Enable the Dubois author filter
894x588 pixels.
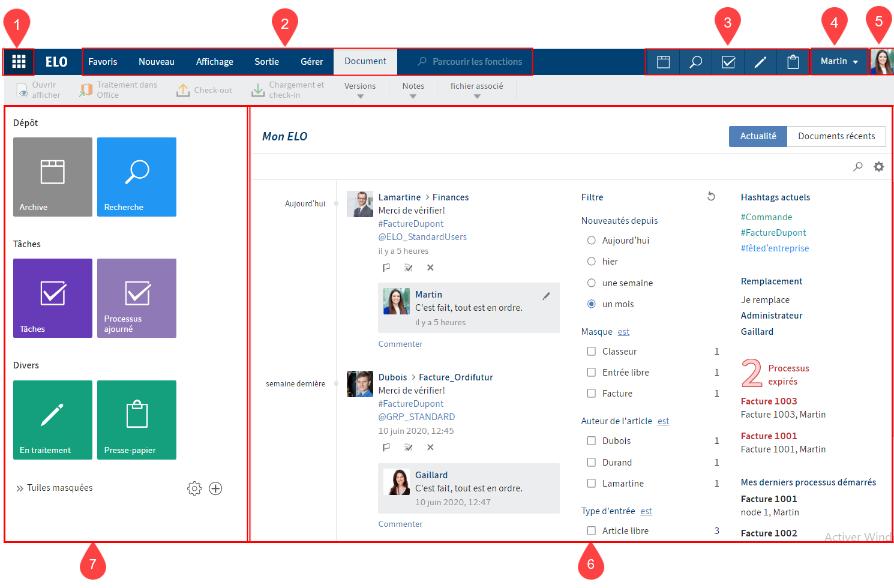click(592, 440)
